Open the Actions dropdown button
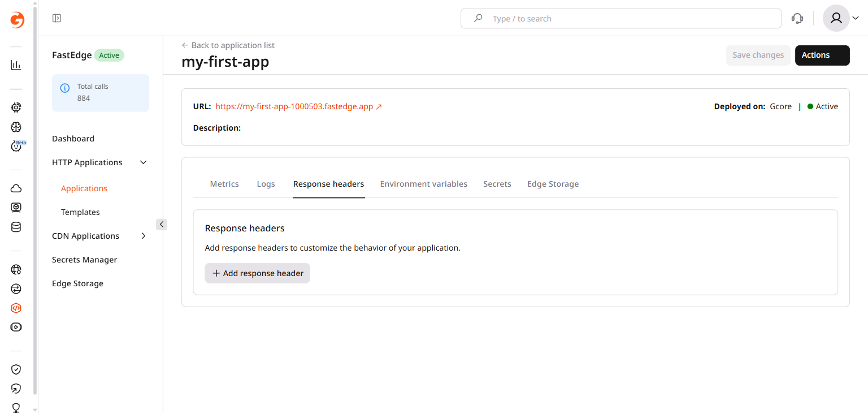The width and height of the screenshot is (868, 413). pyautogui.click(x=822, y=55)
